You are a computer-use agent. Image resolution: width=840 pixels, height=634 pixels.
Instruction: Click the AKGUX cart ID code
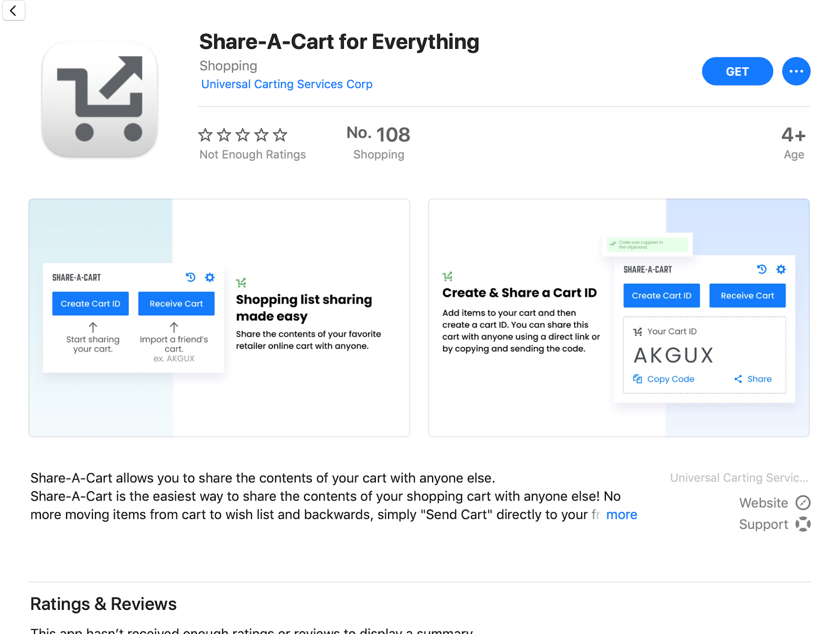(x=674, y=356)
